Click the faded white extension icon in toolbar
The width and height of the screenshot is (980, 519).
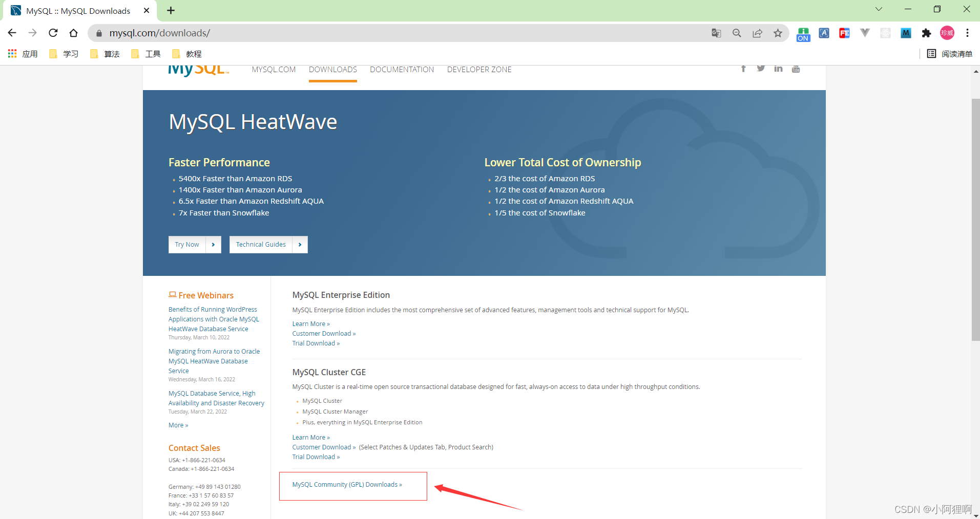(x=885, y=33)
